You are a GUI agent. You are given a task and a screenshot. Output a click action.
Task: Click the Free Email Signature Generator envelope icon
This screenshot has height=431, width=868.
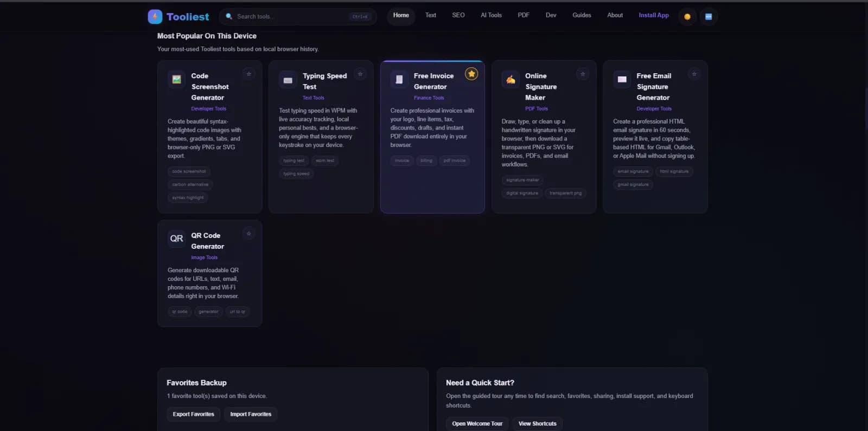(622, 79)
